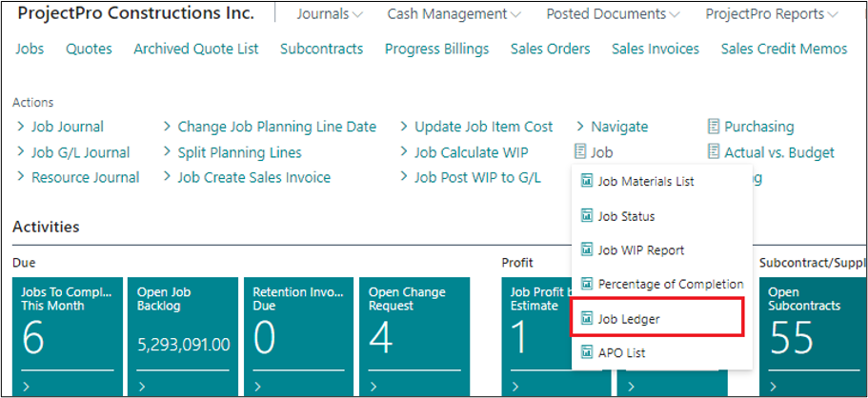The height and width of the screenshot is (398, 868).
Task: Expand the ProjectPro Reports menu
Action: 772,14
